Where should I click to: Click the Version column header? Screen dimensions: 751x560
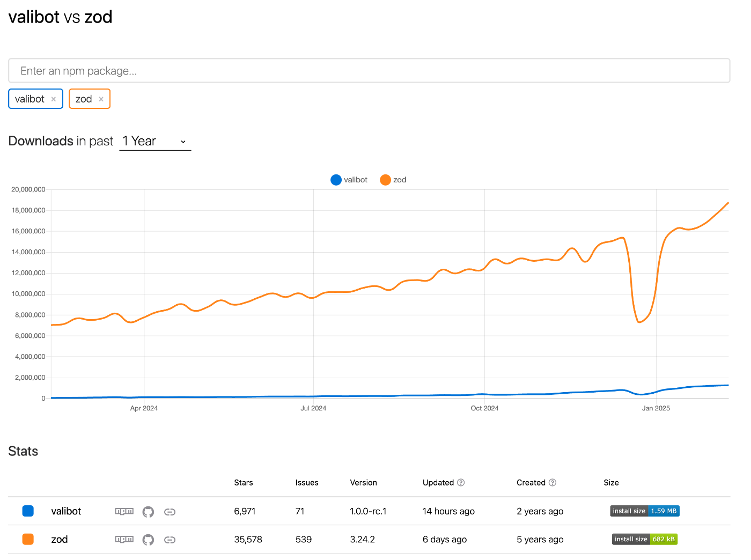(x=364, y=483)
